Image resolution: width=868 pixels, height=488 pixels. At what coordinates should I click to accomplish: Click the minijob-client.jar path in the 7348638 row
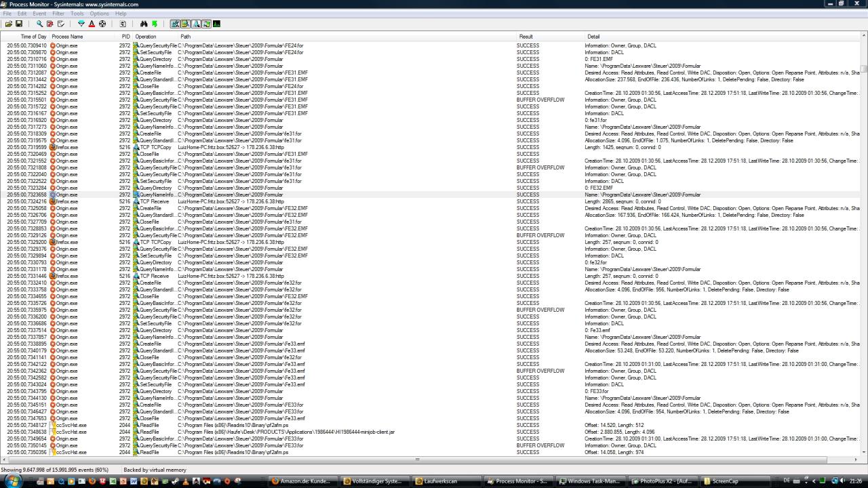click(286, 432)
